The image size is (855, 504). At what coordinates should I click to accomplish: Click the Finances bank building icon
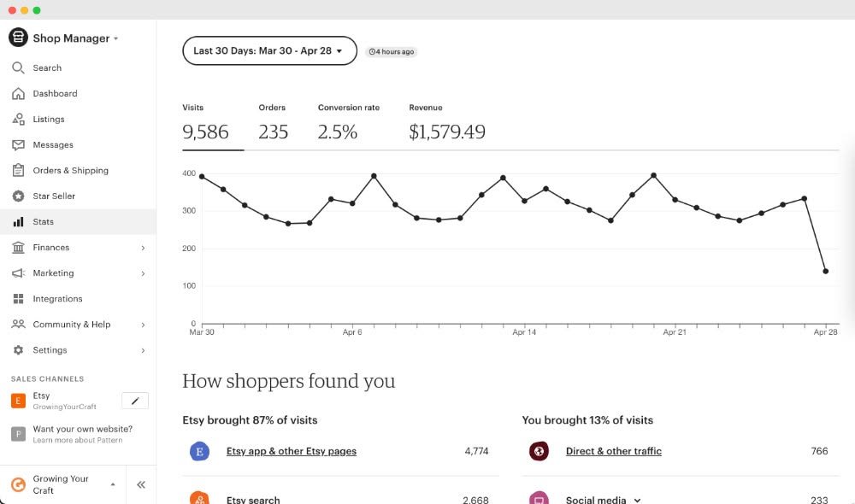[x=18, y=248]
